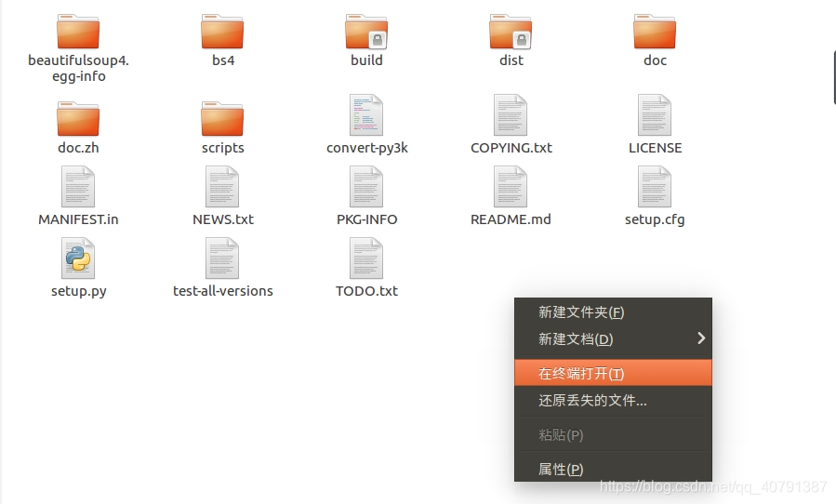Viewport: 836px width, 504px height.
Task: Select the beautifulsoup4.egg-info folder icon
Action: point(78,32)
